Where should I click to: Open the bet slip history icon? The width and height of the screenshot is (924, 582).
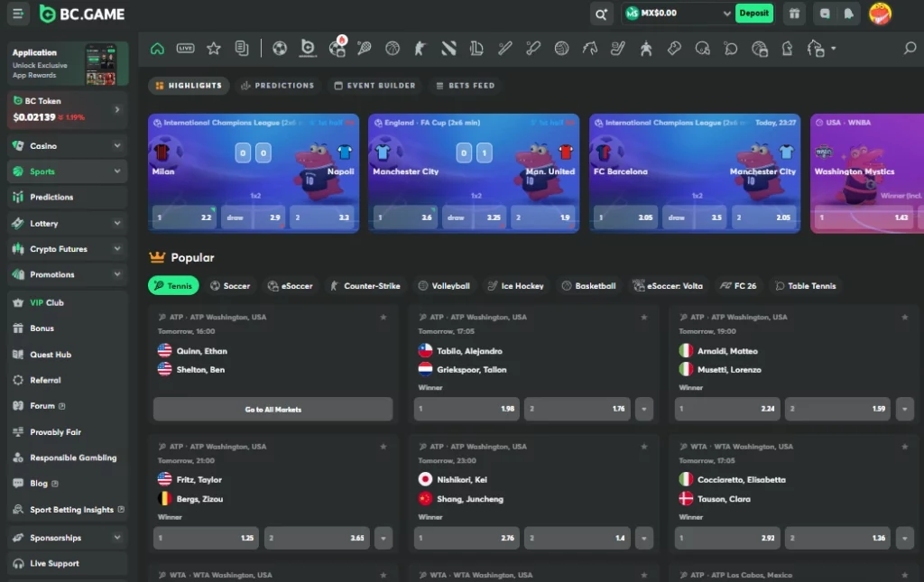click(x=242, y=49)
